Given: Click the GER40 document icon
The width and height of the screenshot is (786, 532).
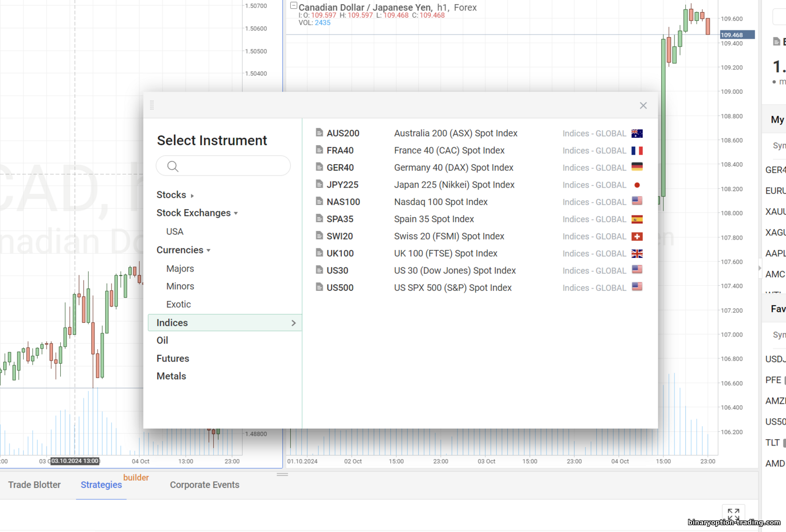Looking at the screenshot, I should point(319,167).
